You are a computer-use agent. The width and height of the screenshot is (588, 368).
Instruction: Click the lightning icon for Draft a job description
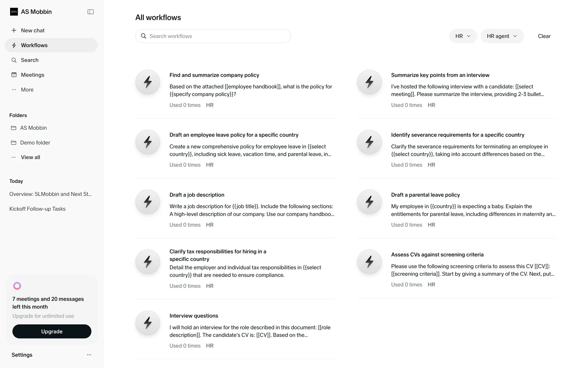(x=148, y=202)
